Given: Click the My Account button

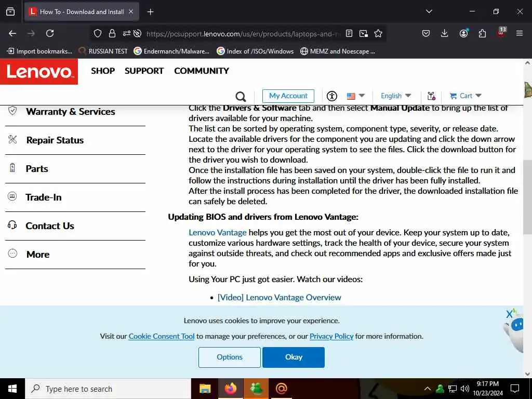Looking at the screenshot, I should point(288,96).
